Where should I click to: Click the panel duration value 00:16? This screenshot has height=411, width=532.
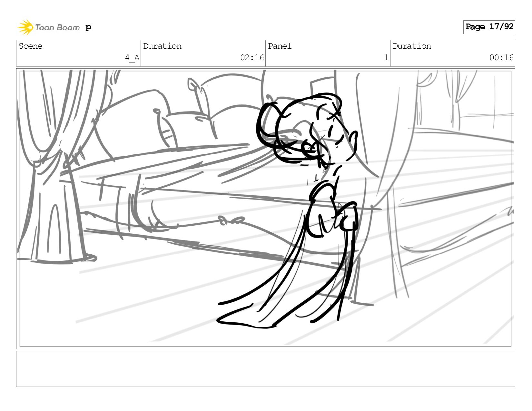501,58
